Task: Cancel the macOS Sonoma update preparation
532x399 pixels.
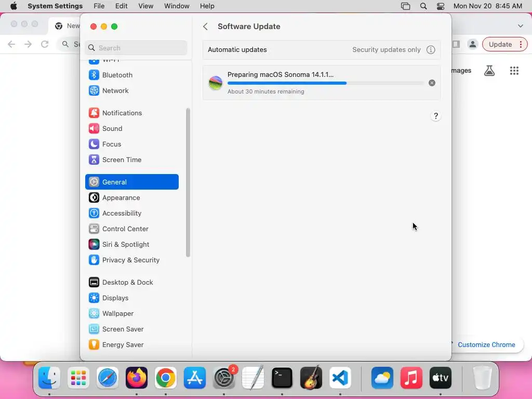Action: 432,83
